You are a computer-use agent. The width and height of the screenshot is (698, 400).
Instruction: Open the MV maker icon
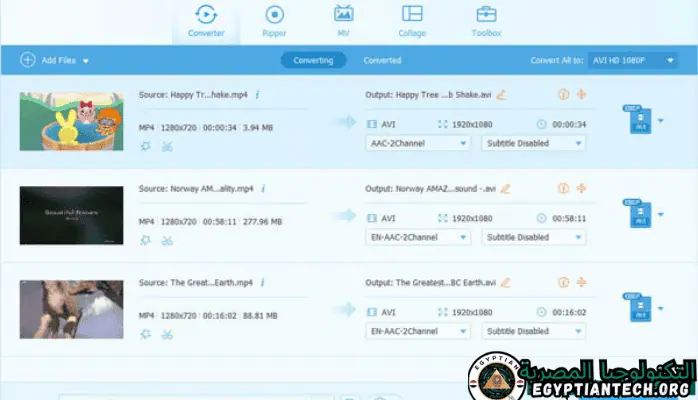(343, 21)
